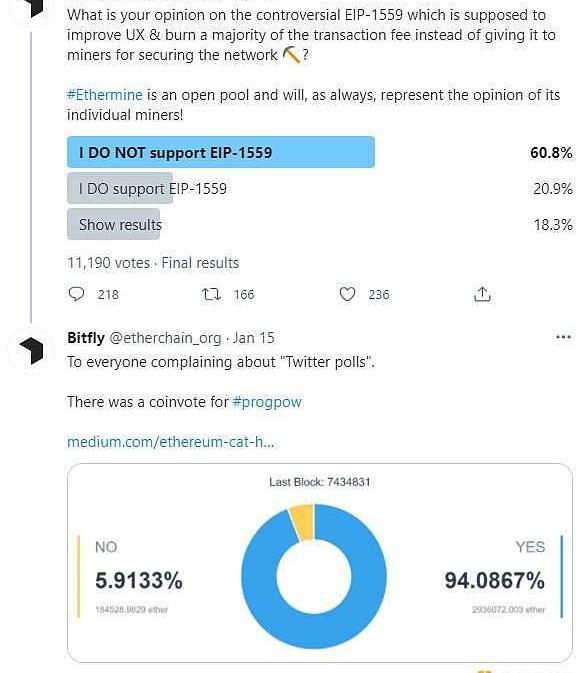
Task: Retweet the EIP-1559 poll tweet
Action: (x=211, y=294)
